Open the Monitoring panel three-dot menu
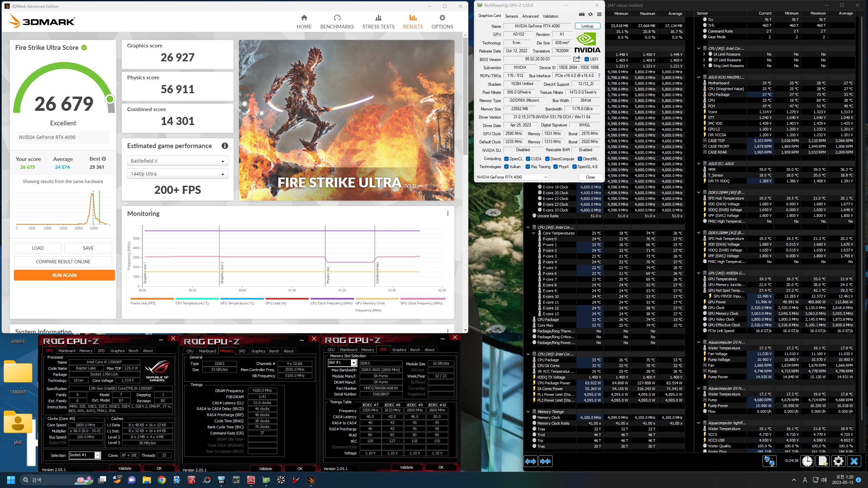The width and height of the screenshot is (868, 488). point(448,213)
